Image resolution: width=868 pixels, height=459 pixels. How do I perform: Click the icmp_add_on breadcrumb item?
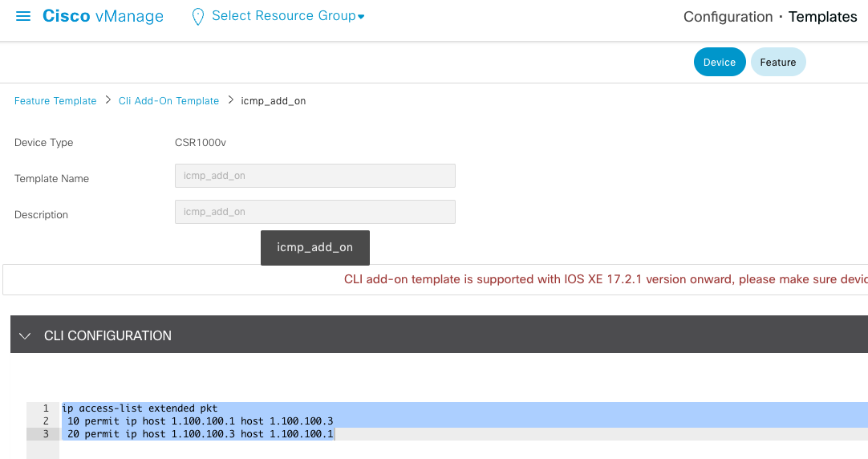tap(274, 101)
